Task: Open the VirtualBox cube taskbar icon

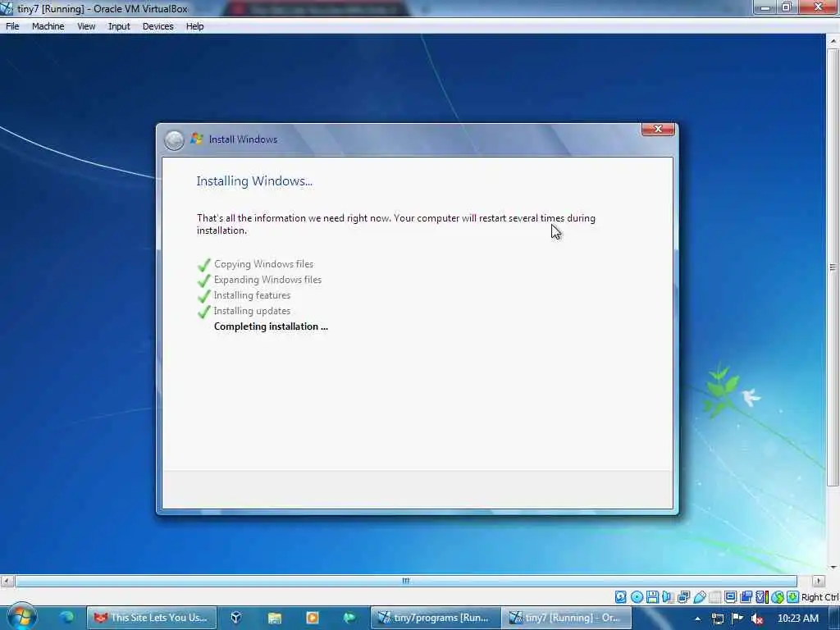Action: (235, 618)
